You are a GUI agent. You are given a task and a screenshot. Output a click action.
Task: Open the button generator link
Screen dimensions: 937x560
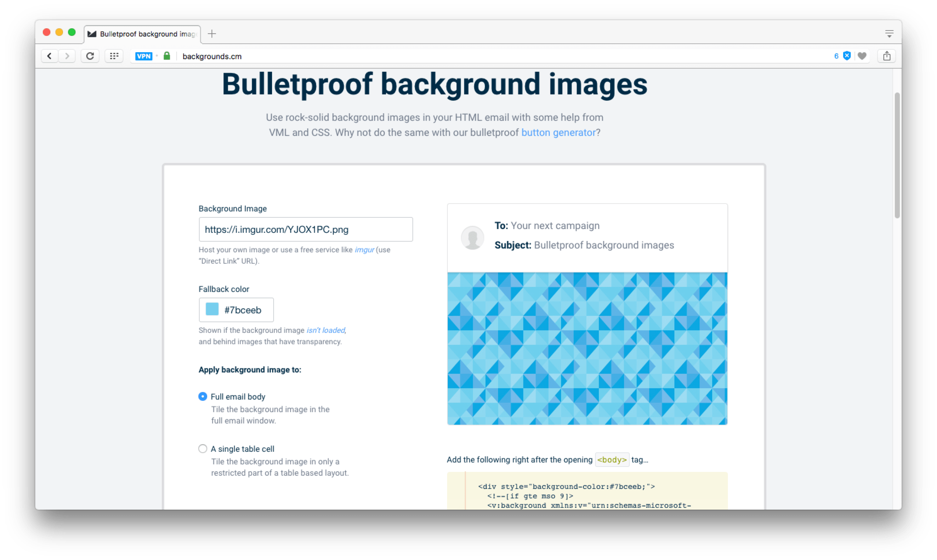(x=558, y=132)
